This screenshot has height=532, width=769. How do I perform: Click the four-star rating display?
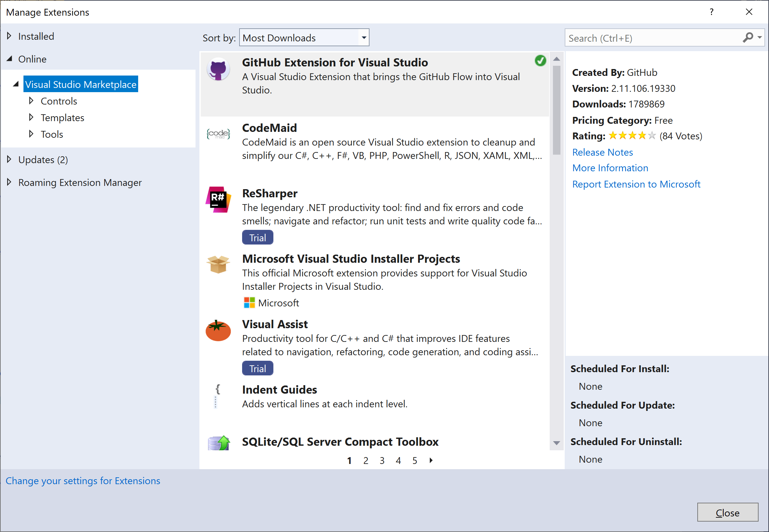point(631,135)
